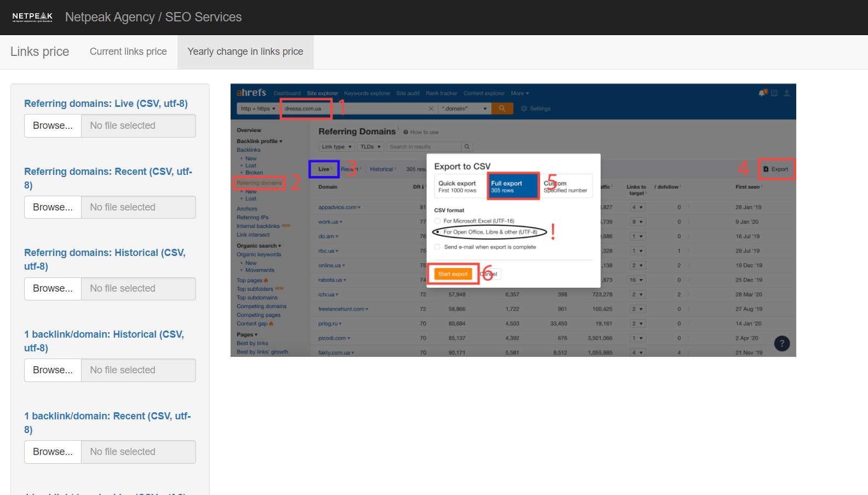
Task: Click the Search in results field
Action: click(x=424, y=146)
